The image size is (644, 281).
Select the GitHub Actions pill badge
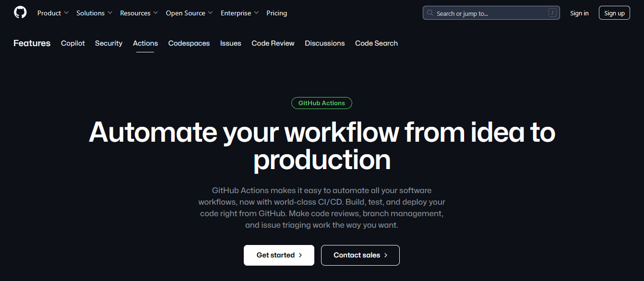pyautogui.click(x=322, y=103)
